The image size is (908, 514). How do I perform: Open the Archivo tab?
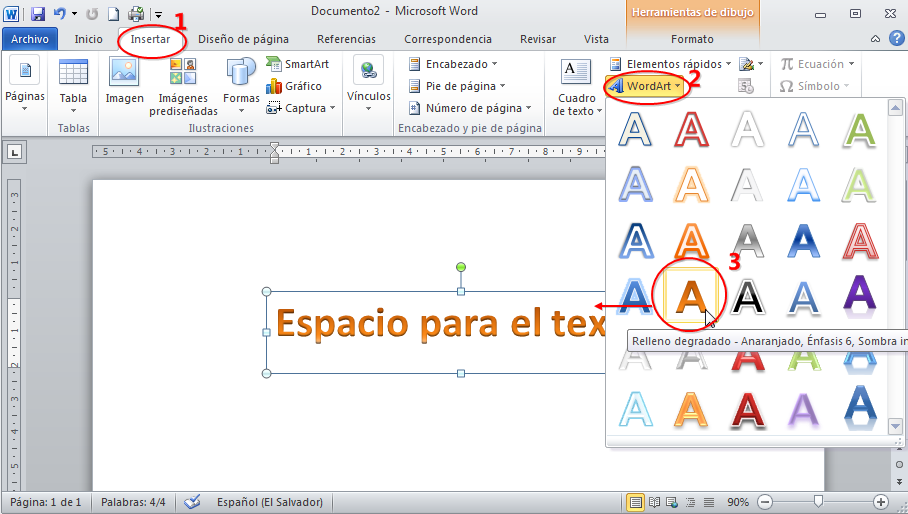pyautogui.click(x=30, y=39)
